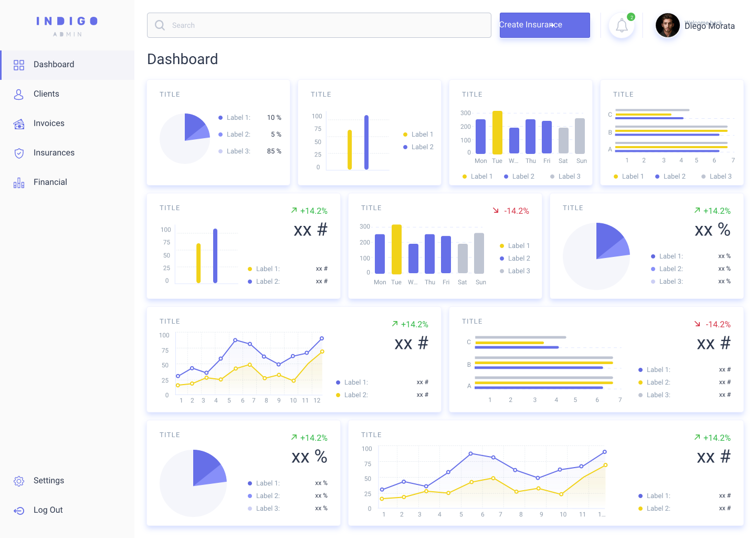Viewport: 756px width, 538px height.
Task: Click the Clients person icon
Action: [19, 95]
